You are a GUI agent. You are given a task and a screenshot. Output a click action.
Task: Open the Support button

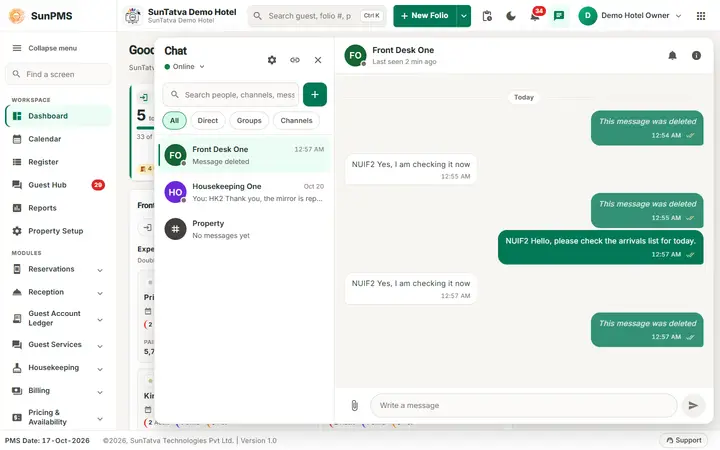683,440
